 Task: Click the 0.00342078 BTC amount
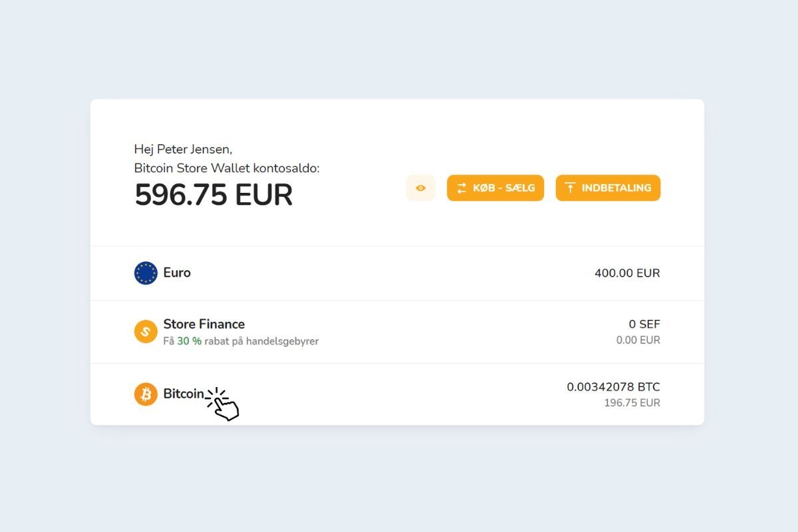coord(613,387)
